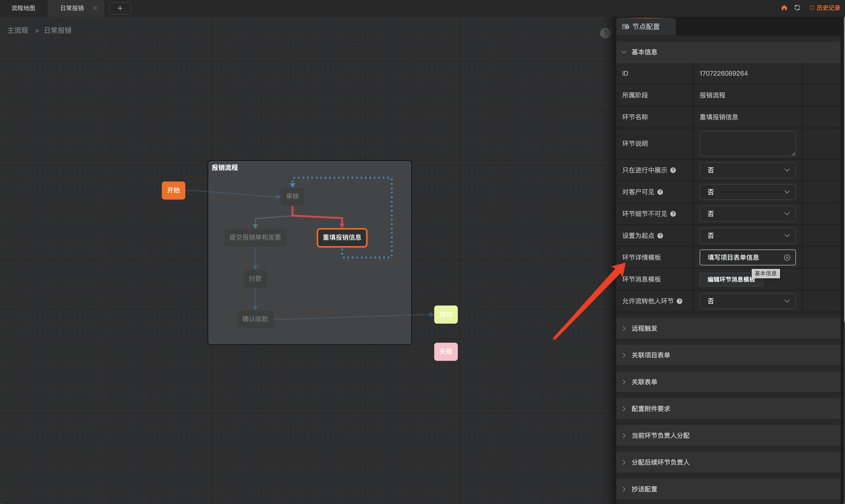This screenshot has height=504, width=845.
Task: Click the help question mark on canvas
Action: point(605,33)
